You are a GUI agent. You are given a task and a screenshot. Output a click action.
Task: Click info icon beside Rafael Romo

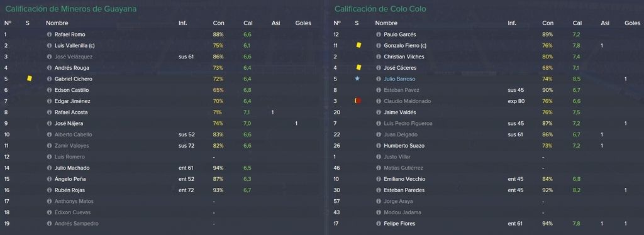click(x=49, y=35)
